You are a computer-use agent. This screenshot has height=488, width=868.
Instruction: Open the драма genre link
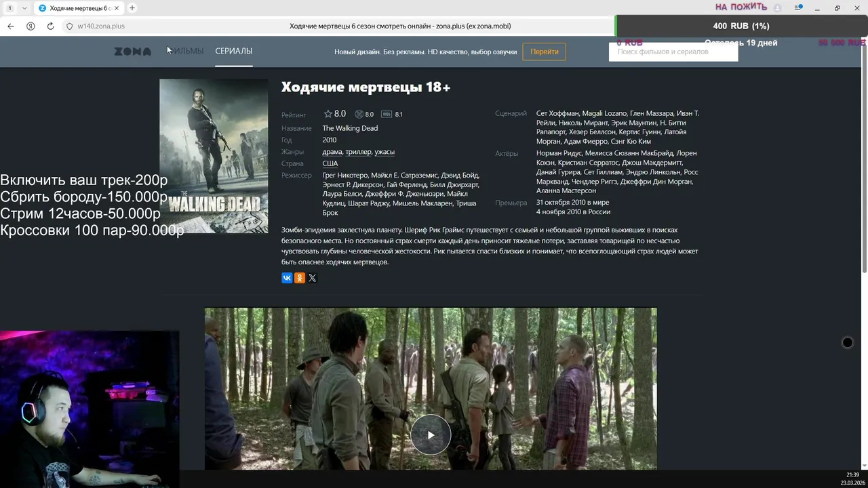(x=332, y=152)
